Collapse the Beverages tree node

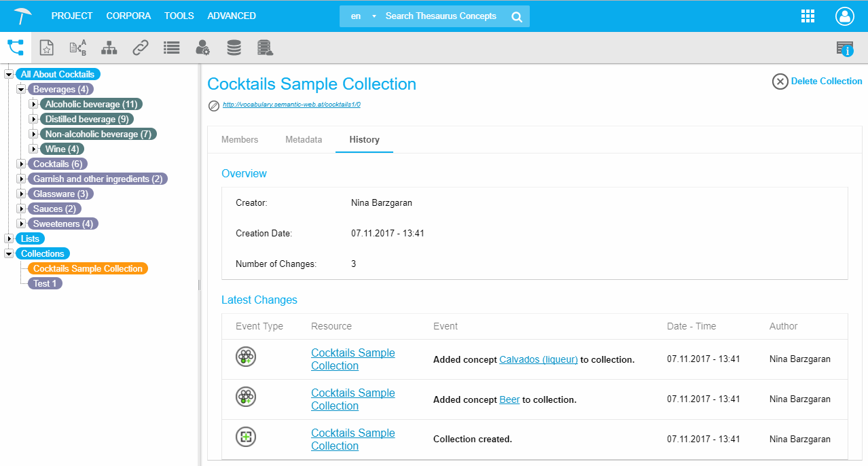(21, 90)
